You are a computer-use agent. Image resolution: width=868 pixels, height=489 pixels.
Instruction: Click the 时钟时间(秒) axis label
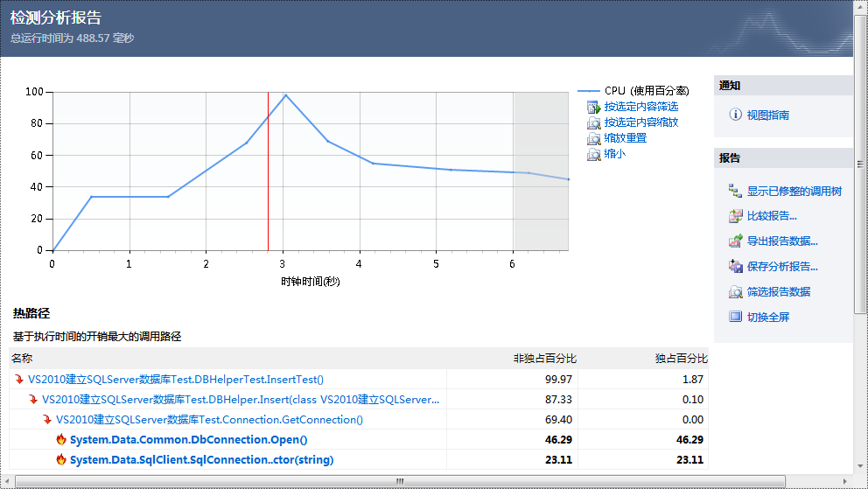pyautogui.click(x=311, y=281)
